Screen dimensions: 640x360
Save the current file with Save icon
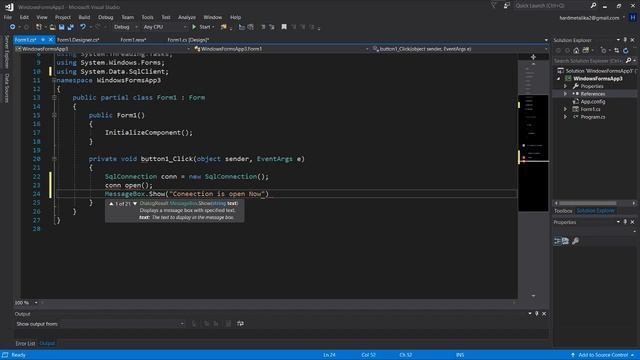(62, 27)
